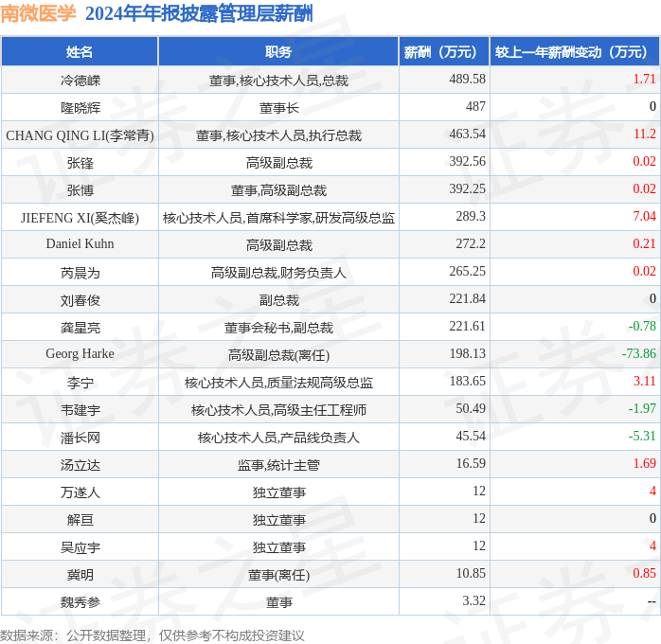
Task: Click the 较上一年薪酬变动 column header
Action: coord(574,52)
